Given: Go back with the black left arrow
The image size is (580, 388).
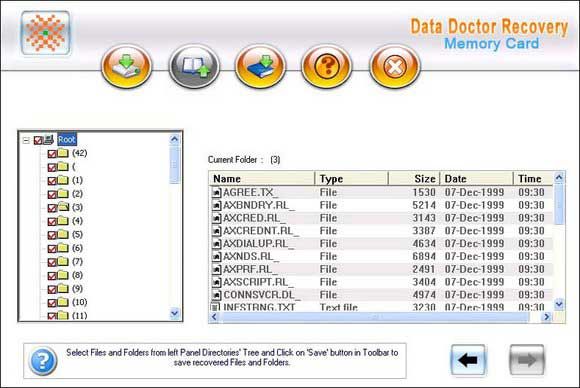Looking at the screenshot, I should [468, 360].
